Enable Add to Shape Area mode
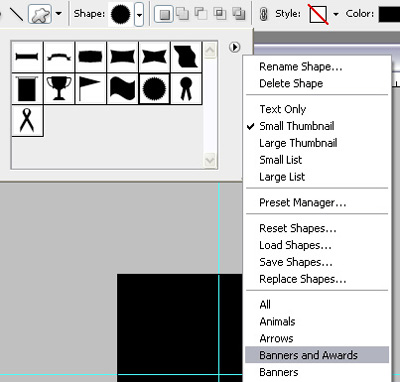This screenshot has height=382, width=400. 182,14
